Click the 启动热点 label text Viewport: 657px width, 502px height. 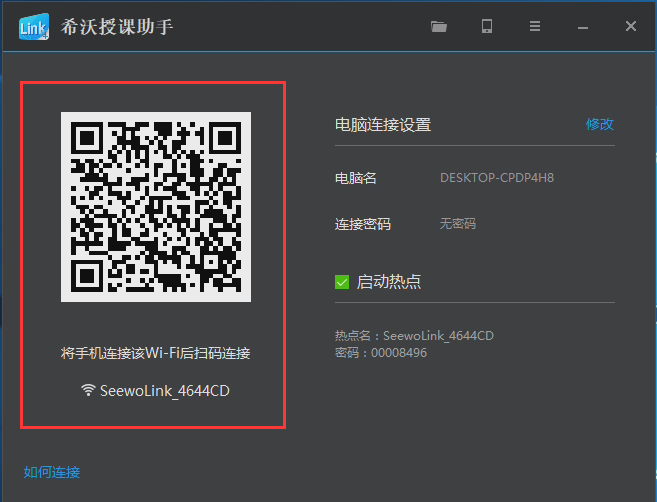tap(388, 282)
